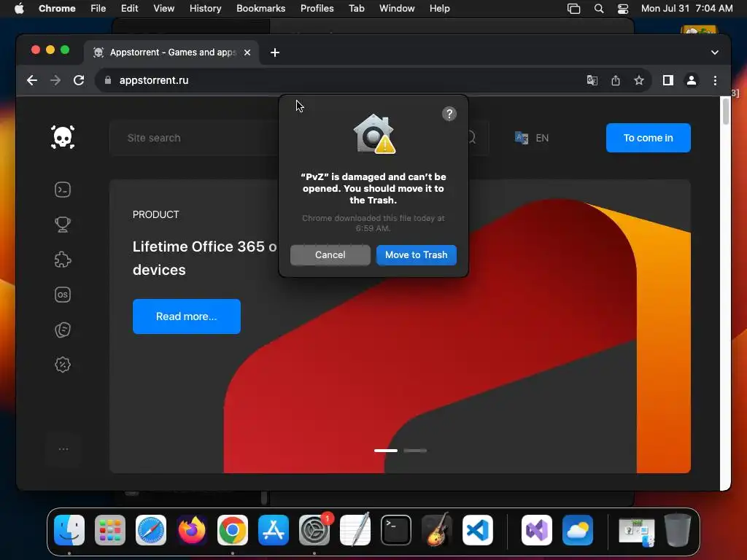
Task: Toggle the Chrome side panel
Action: click(x=668, y=80)
